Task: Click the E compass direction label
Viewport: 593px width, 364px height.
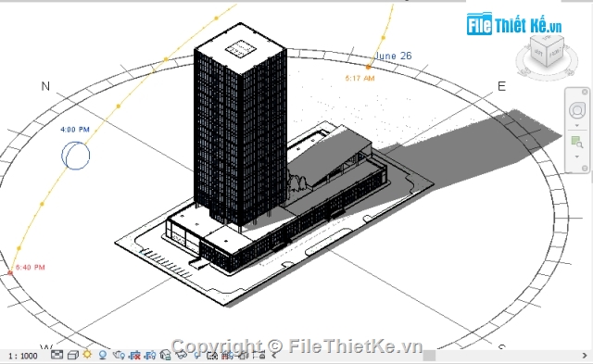Action: pyautogui.click(x=501, y=86)
